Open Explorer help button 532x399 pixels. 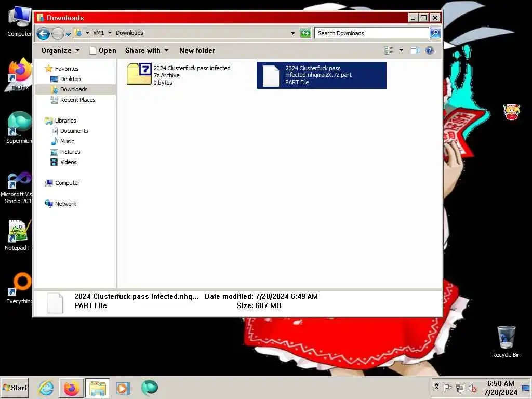click(x=430, y=50)
